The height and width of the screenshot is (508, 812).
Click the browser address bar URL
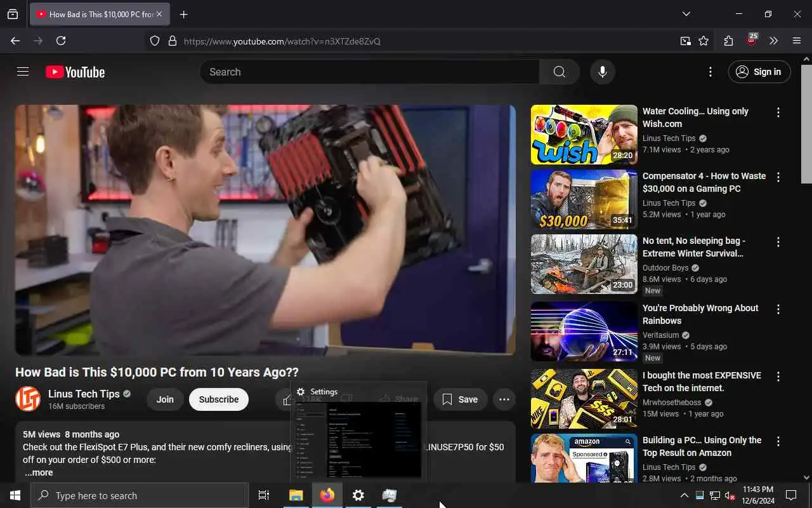[x=282, y=41]
